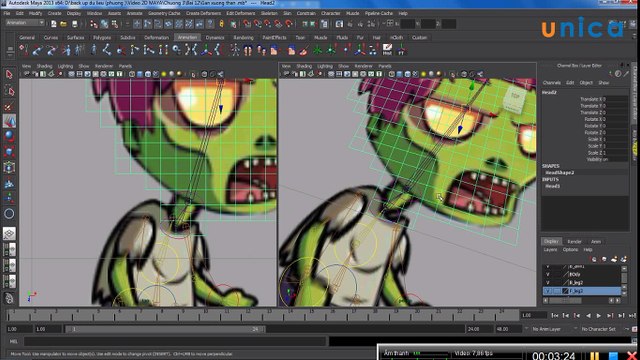This screenshot has height=360, width=640.
Task: Click the Lasso select tool in toolbox
Action: (x=9, y=91)
